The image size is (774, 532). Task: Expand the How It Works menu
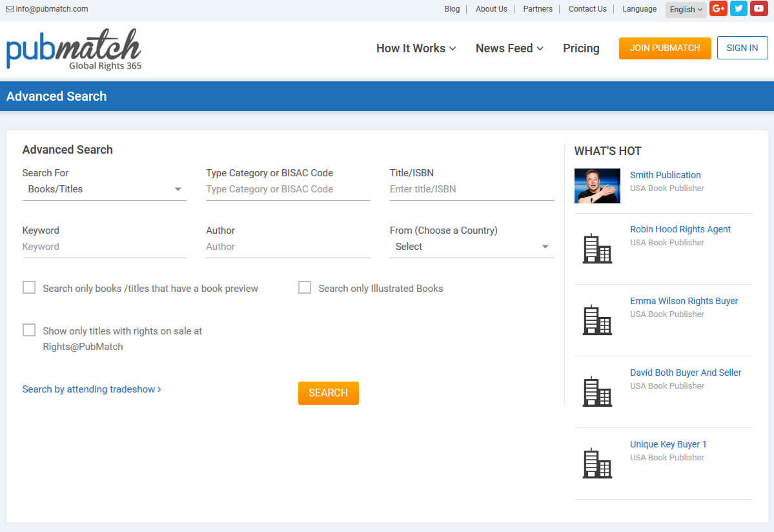click(416, 48)
